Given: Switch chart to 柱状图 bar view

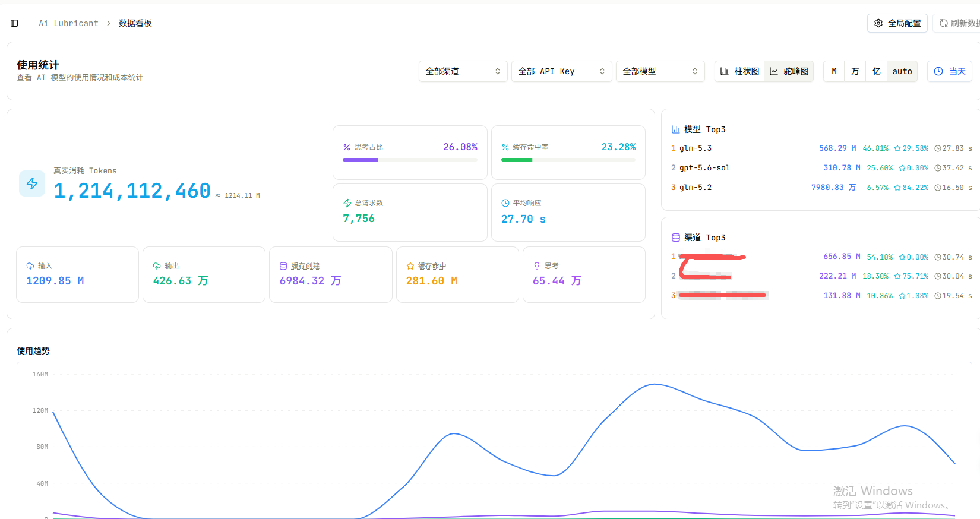Looking at the screenshot, I should point(739,71).
